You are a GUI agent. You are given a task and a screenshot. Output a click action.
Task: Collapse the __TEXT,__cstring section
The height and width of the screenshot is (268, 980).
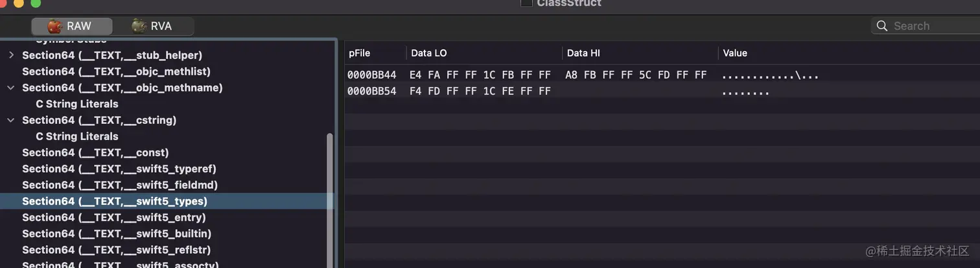[11, 120]
